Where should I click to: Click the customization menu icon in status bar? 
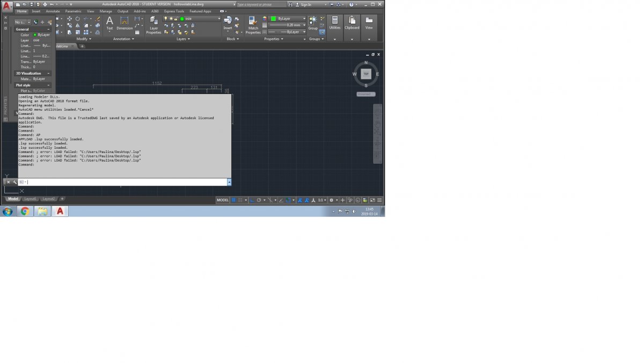[379, 200]
